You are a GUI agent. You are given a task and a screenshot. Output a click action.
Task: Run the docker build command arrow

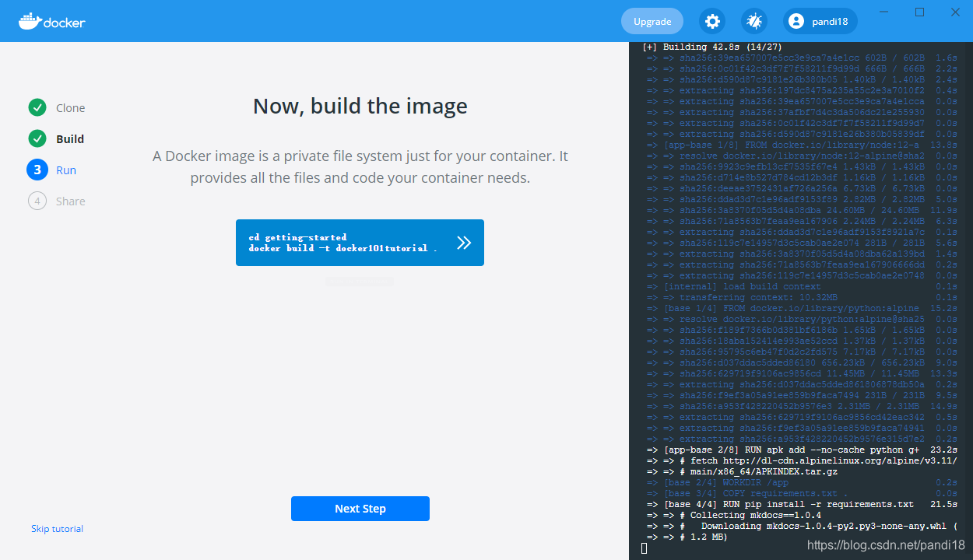click(464, 243)
